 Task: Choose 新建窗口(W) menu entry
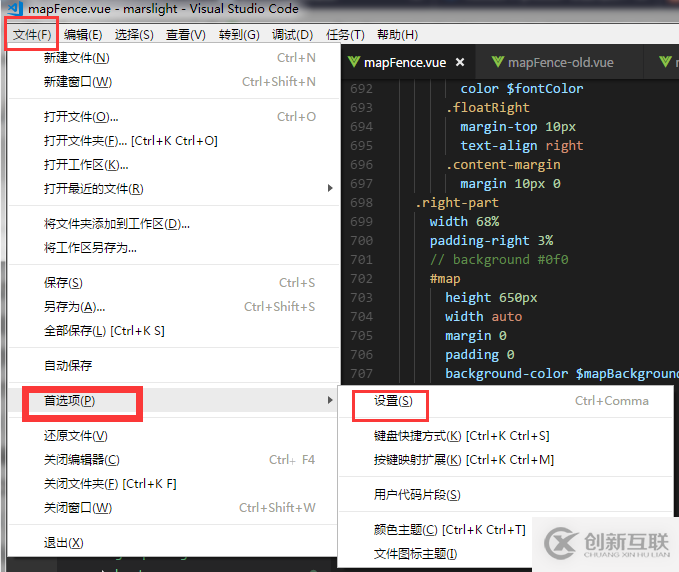pyautogui.click(x=173, y=82)
